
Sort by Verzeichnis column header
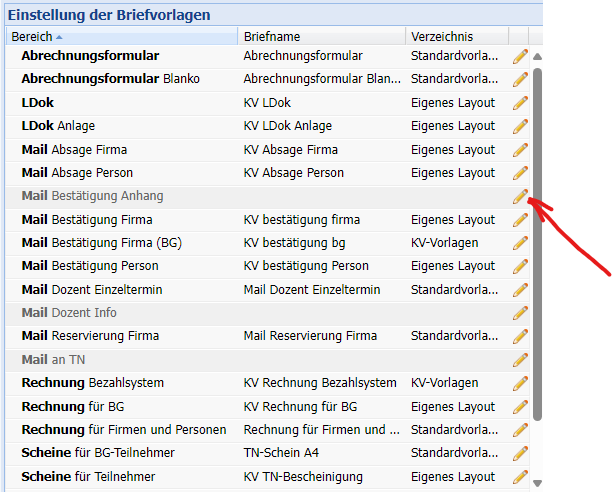tap(443, 36)
